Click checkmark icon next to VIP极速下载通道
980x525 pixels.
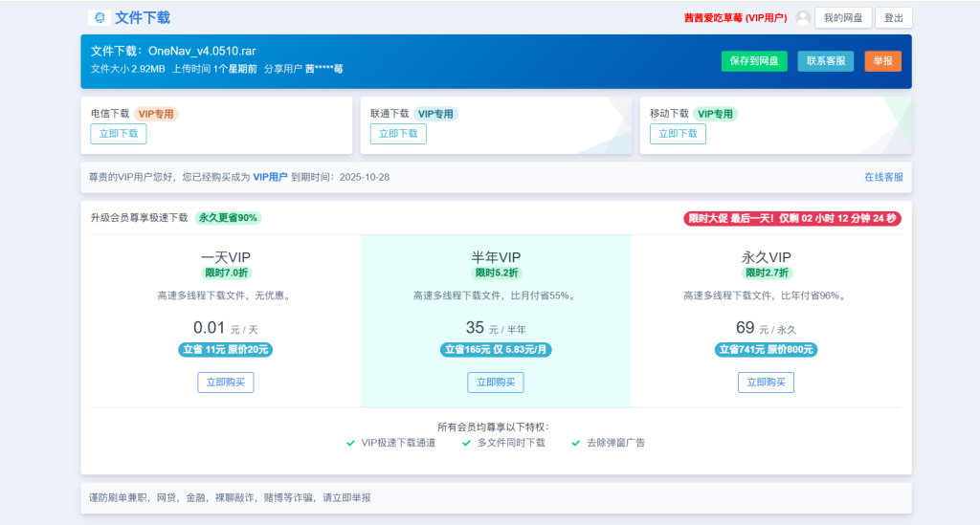coord(351,443)
